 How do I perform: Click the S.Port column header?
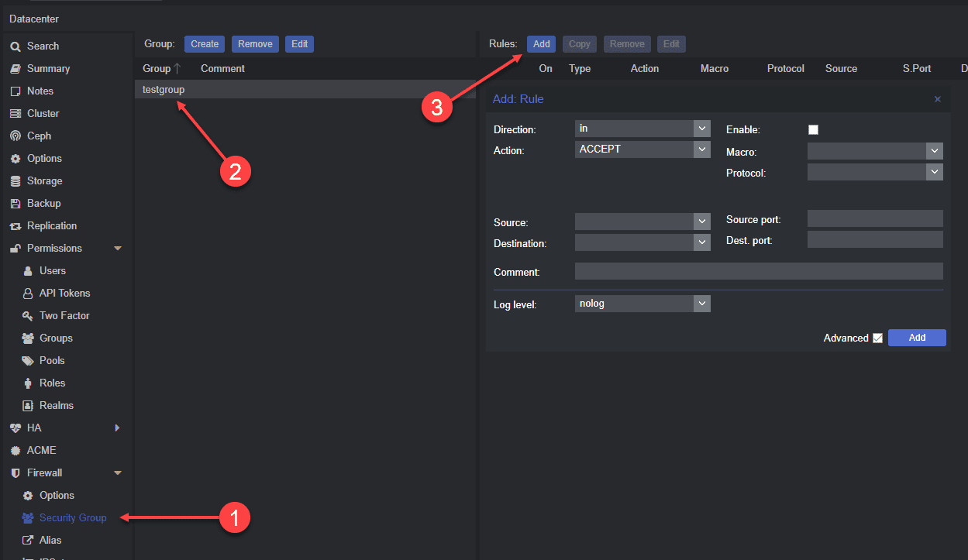tap(917, 69)
